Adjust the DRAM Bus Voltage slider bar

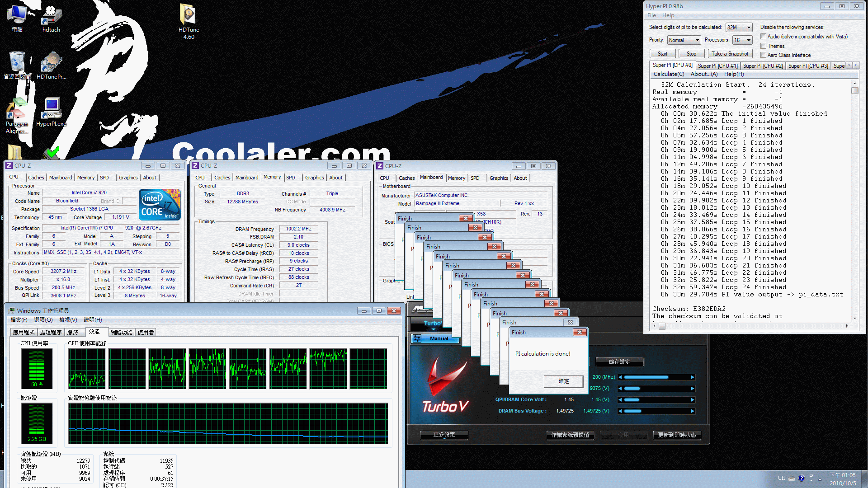[x=656, y=411]
